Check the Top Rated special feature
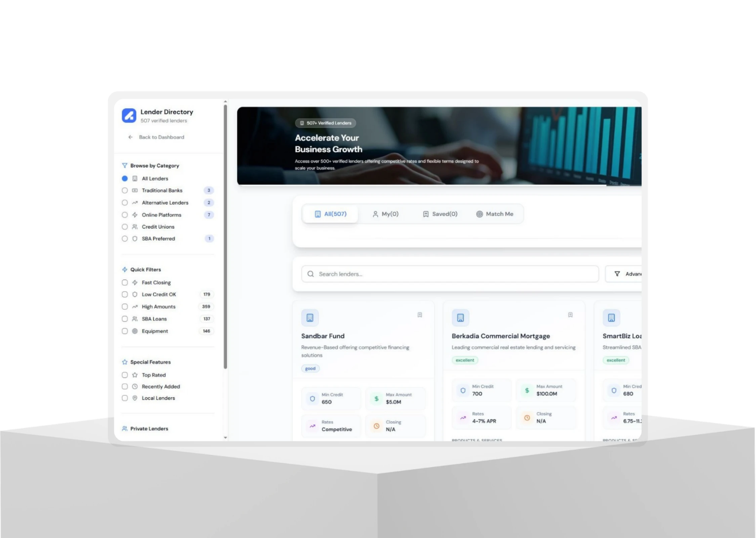Screen dimensions: 756x538 pos(125,375)
